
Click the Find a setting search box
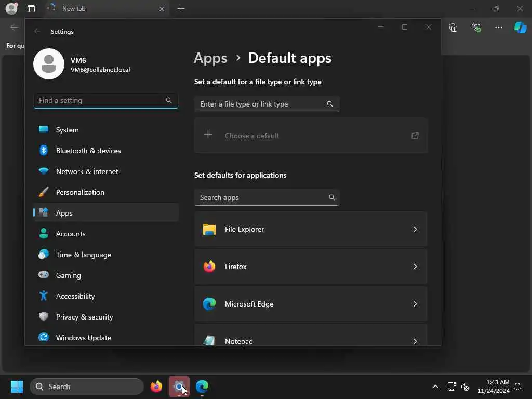pos(106,100)
